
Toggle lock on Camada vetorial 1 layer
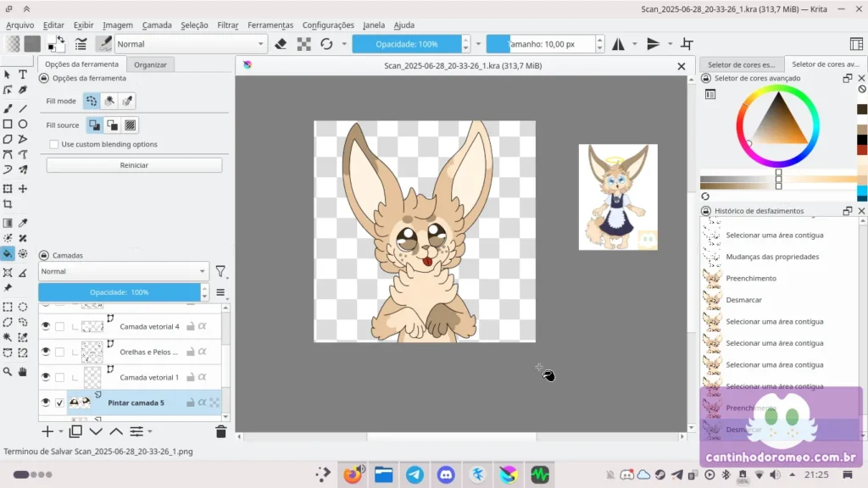tap(191, 377)
